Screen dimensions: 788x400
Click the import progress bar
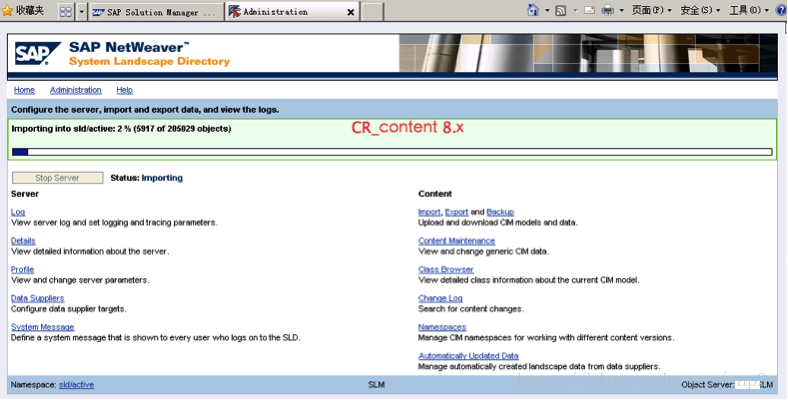pyautogui.click(x=392, y=152)
